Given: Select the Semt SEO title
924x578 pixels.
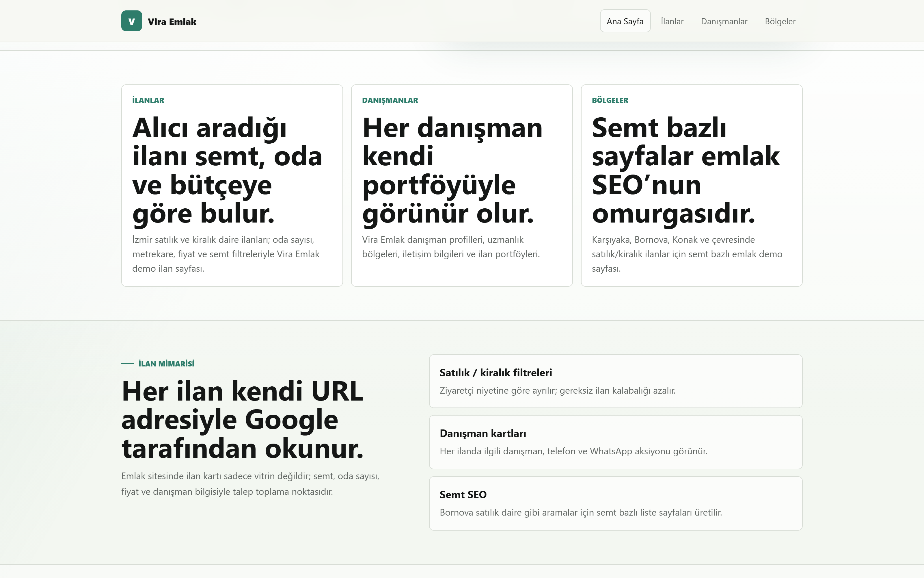Looking at the screenshot, I should (463, 495).
